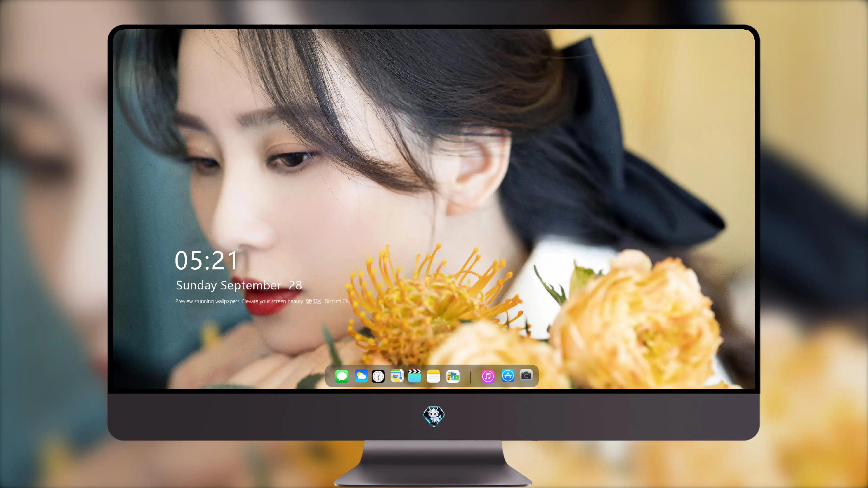Launch the Maps app from the dock
Image resolution: width=868 pixels, height=488 pixels.
[x=397, y=376]
